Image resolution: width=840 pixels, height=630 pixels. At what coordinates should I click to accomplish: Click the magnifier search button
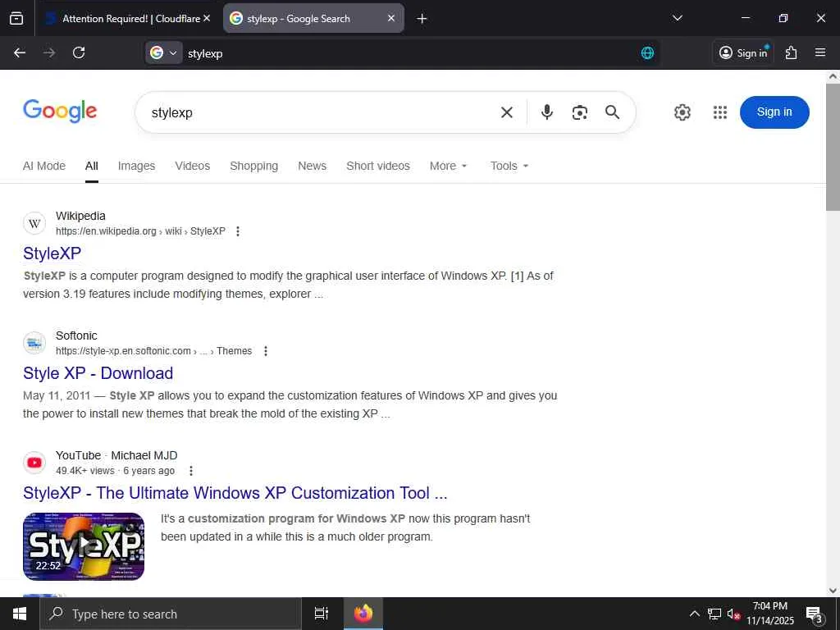click(x=612, y=112)
